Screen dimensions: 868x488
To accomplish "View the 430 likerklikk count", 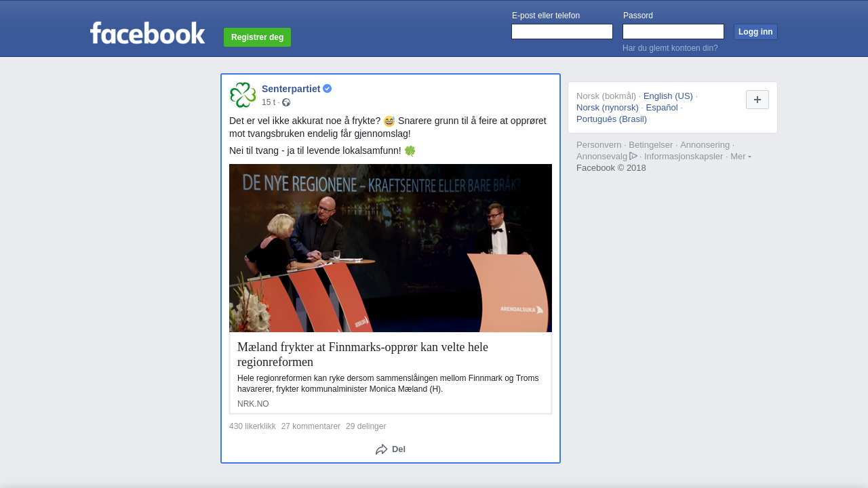I will coord(252,426).
